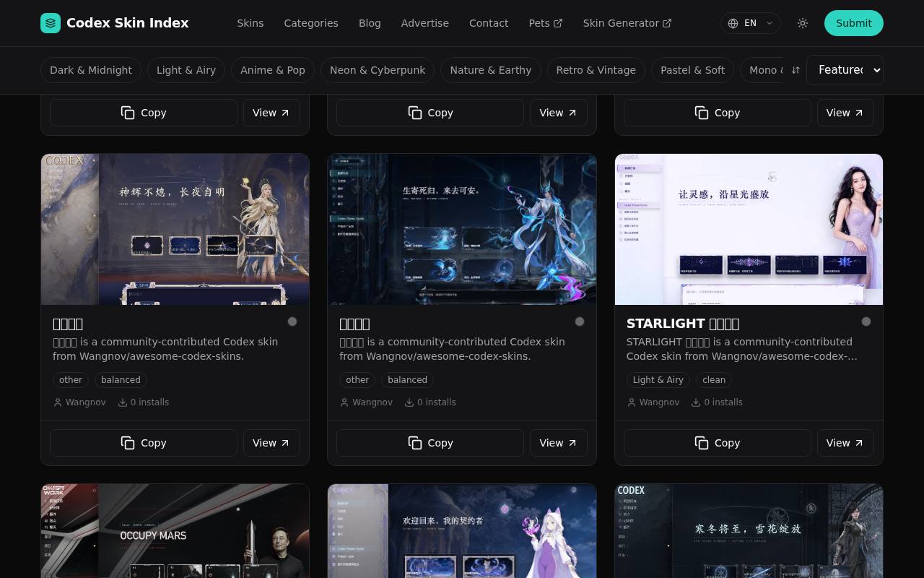Open the STARLIGHT skin preview thumbnail
This screenshot has height=578, width=924.
pyautogui.click(x=749, y=229)
